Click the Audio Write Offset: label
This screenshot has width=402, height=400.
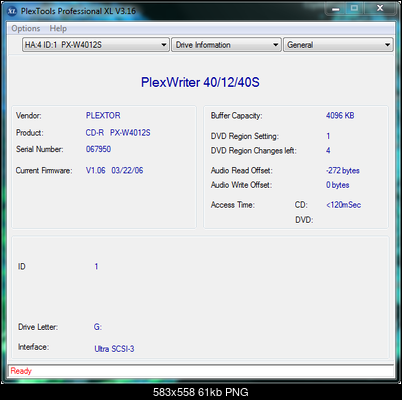point(241,185)
